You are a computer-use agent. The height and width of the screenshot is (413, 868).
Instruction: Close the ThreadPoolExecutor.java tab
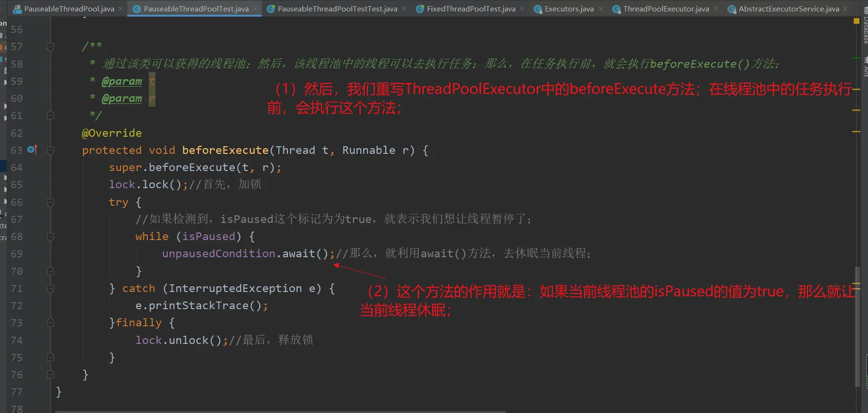pos(715,9)
